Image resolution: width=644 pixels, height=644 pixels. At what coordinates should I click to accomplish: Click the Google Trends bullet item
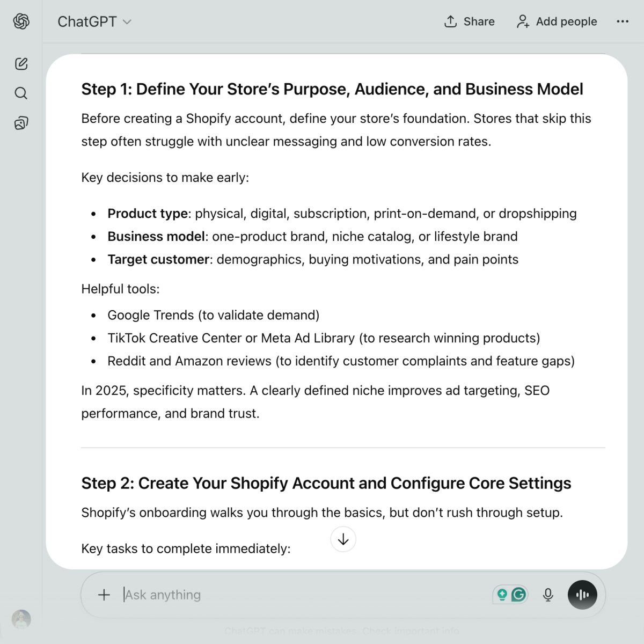213,315
